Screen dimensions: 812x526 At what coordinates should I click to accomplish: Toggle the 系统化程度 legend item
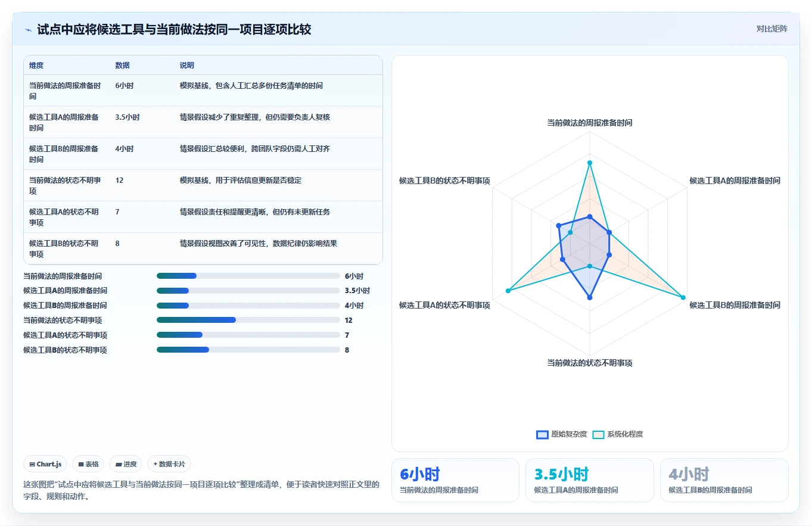tap(618, 434)
